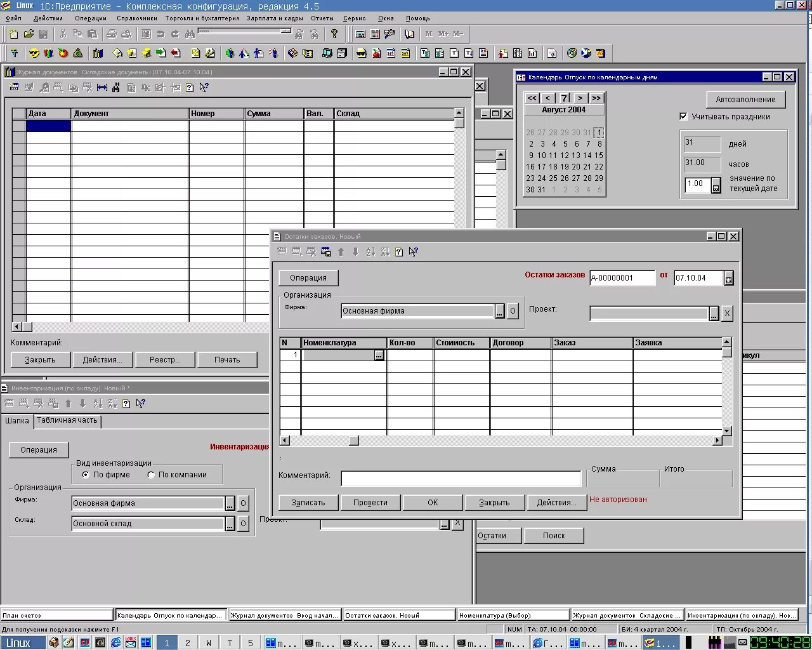
Task: Open the calculator button beside the 1.00 value
Action: tap(716, 185)
